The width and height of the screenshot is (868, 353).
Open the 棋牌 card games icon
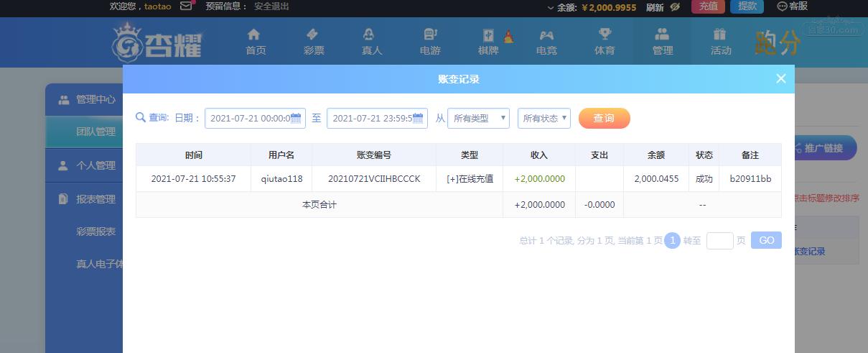tap(488, 36)
